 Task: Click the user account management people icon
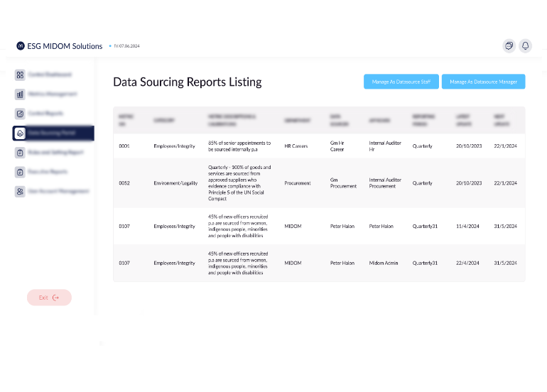click(21, 191)
